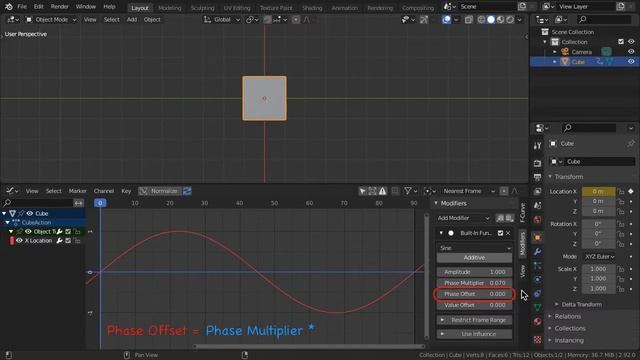Open the XYZ Euler rotation mode dropdown

pyautogui.click(x=598, y=257)
